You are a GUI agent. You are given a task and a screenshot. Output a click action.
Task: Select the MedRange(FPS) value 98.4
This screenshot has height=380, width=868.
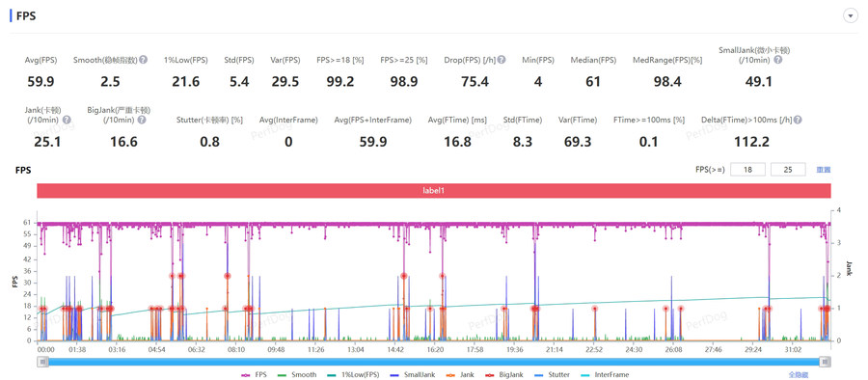tap(667, 82)
